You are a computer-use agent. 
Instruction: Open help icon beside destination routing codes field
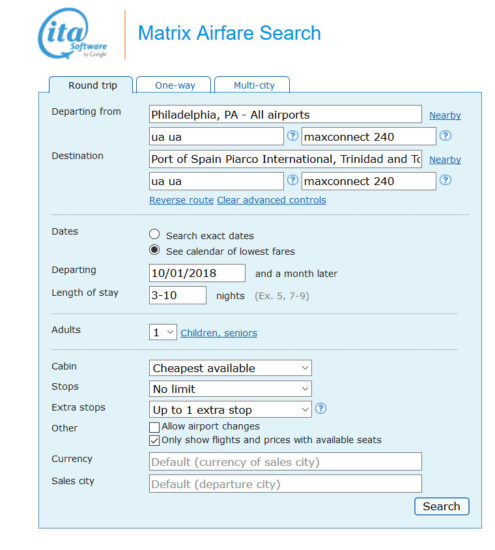point(292,180)
